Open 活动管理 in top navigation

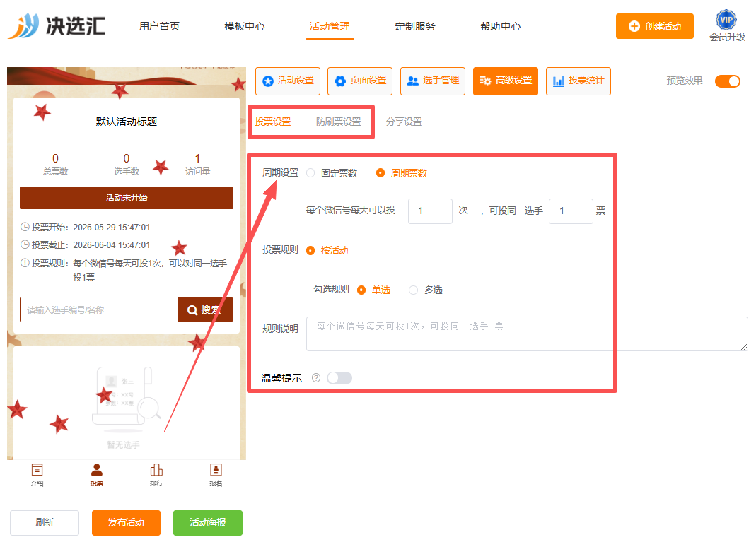coord(330,26)
